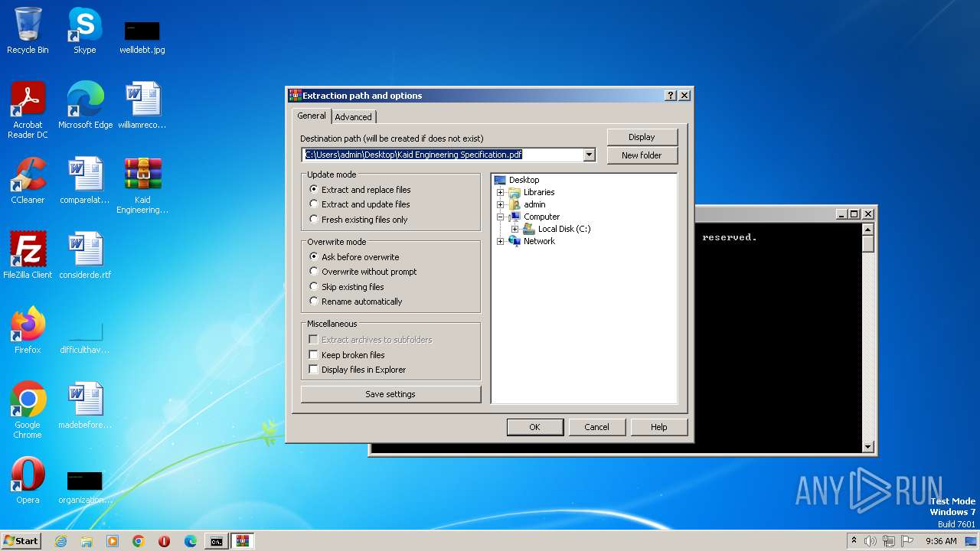Click the Help button in dialog

[x=658, y=427]
